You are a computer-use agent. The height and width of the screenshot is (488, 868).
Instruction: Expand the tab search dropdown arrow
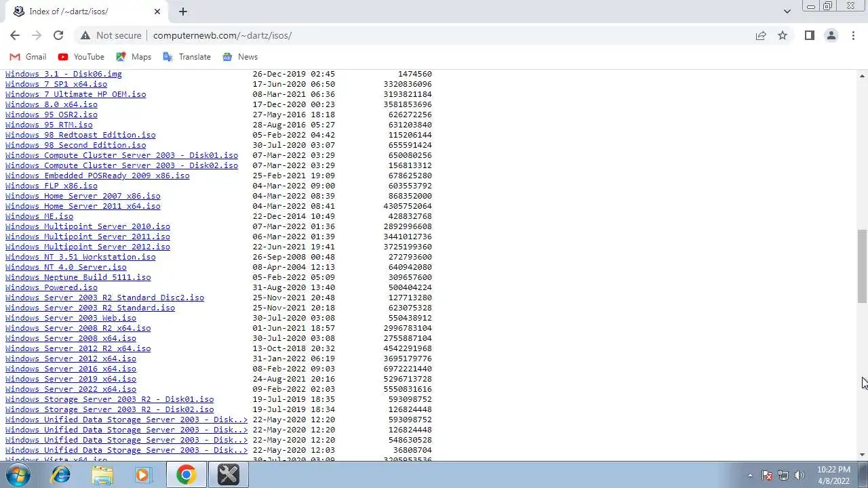pos(787,12)
